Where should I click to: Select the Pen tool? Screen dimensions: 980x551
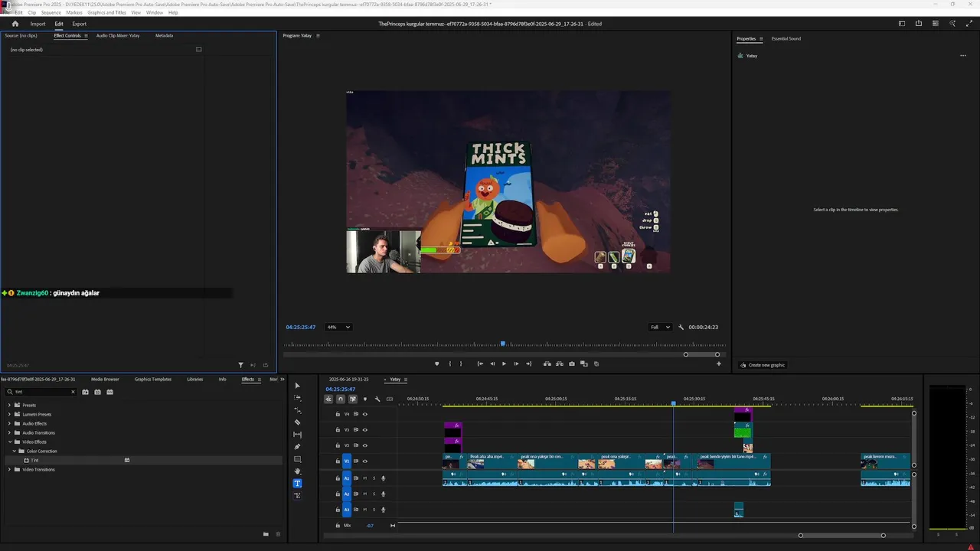point(298,447)
